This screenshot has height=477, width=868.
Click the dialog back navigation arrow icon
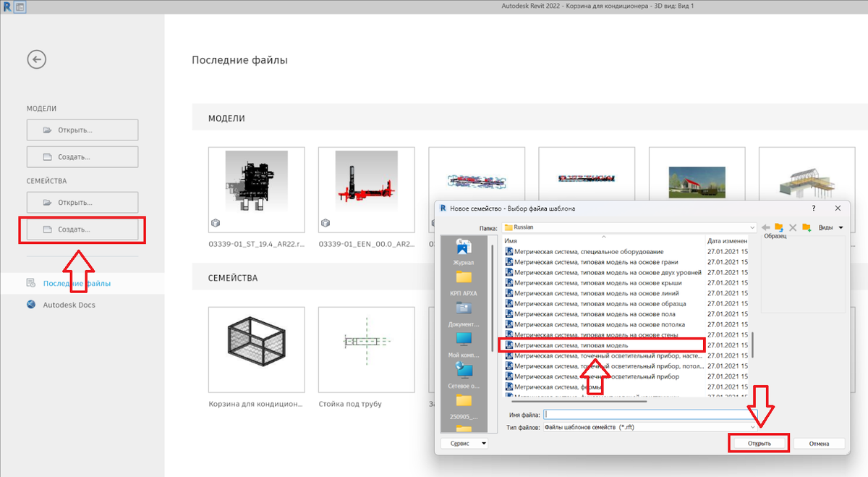766,227
